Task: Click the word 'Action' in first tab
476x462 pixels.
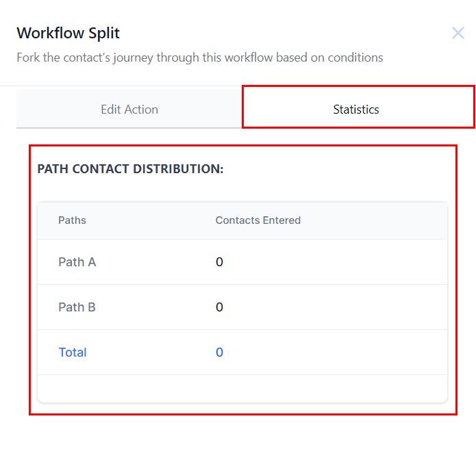Action: click(142, 110)
